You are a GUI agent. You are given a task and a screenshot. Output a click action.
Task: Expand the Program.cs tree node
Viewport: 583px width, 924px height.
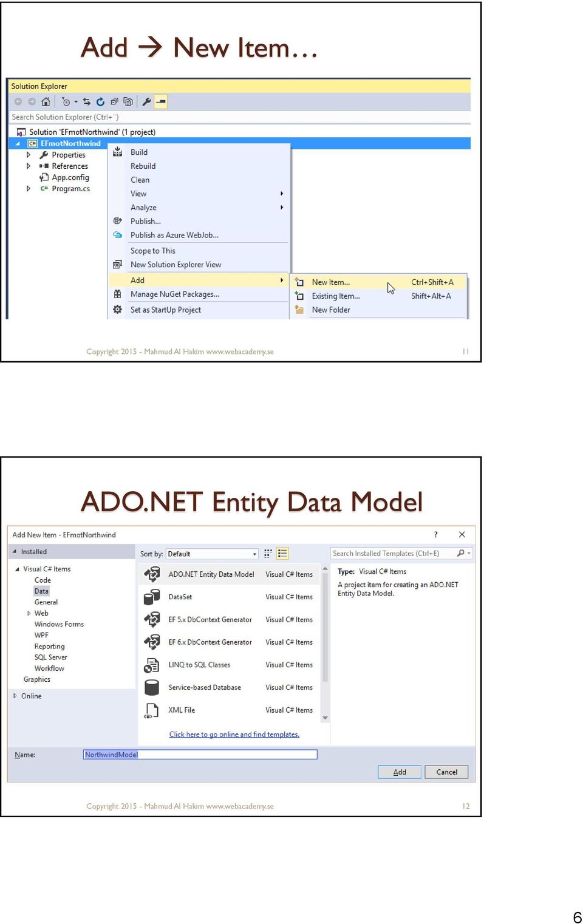tap(28, 189)
